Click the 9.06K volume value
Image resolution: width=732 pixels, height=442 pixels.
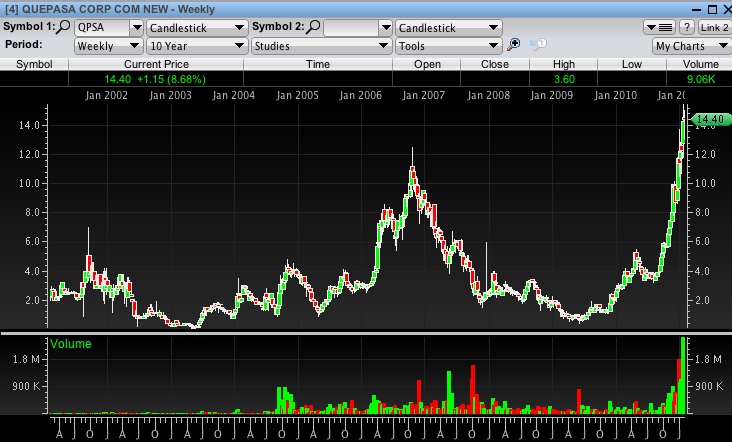(700, 79)
